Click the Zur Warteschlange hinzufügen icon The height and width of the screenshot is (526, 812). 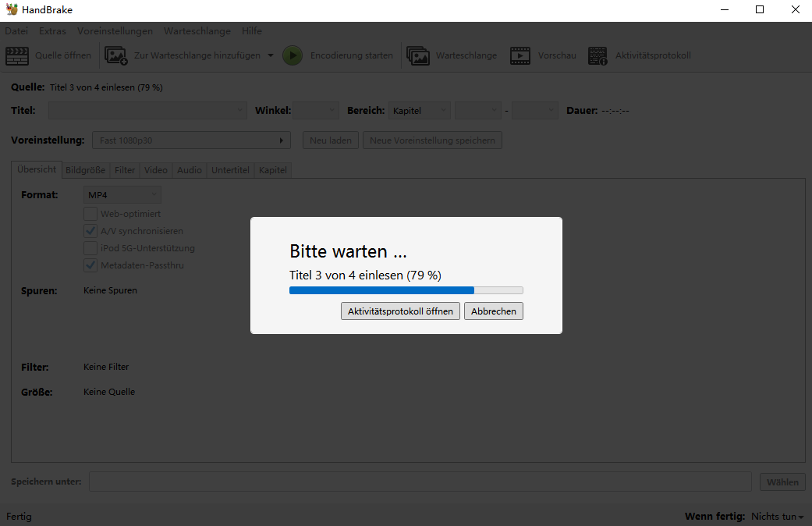(115, 55)
